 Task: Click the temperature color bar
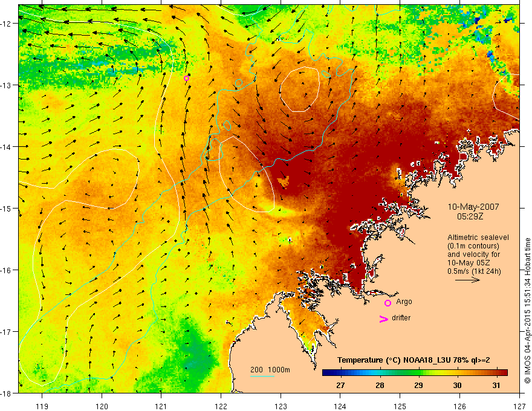(x=415, y=372)
